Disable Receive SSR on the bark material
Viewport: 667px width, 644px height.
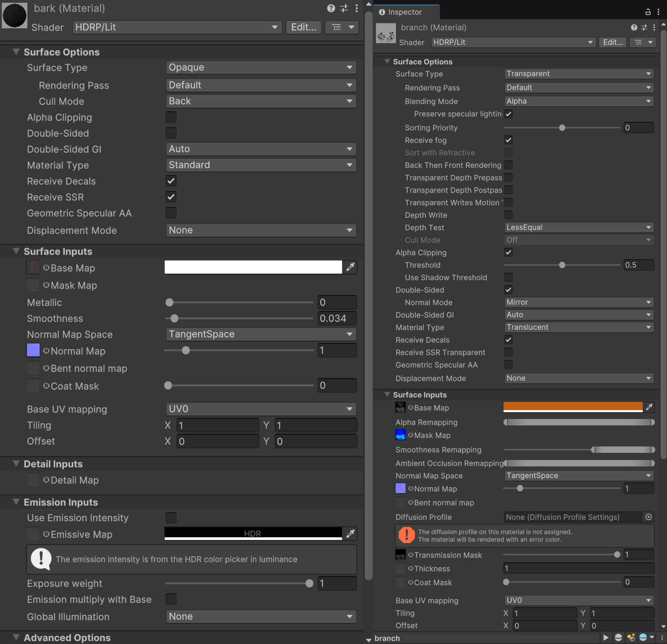tap(171, 197)
